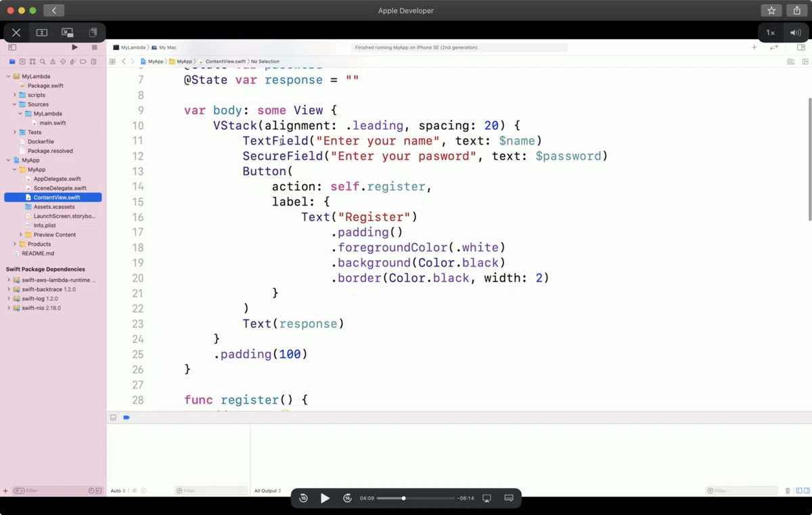The width and height of the screenshot is (812, 515).
Task: Show the debug navigator
Action: (x=73, y=62)
